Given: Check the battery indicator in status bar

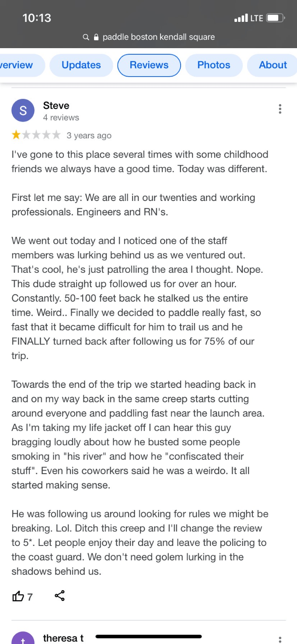Looking at the screenshot, I should pos(276,18).
